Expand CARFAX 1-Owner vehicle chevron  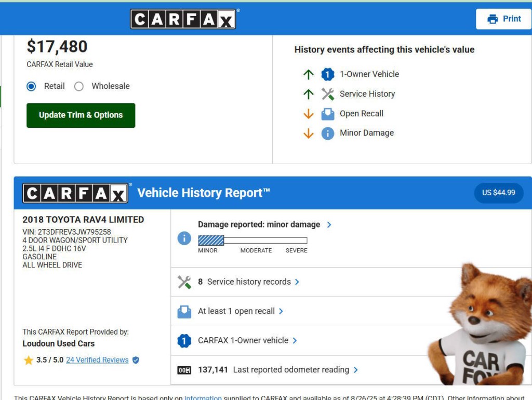[x=295, y=341]
